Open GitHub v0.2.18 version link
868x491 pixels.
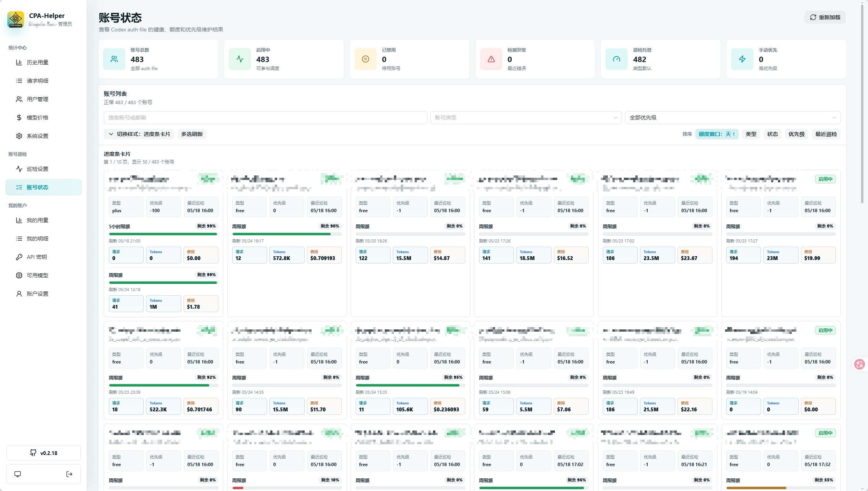pyautogui.click(x=43, y=453)
